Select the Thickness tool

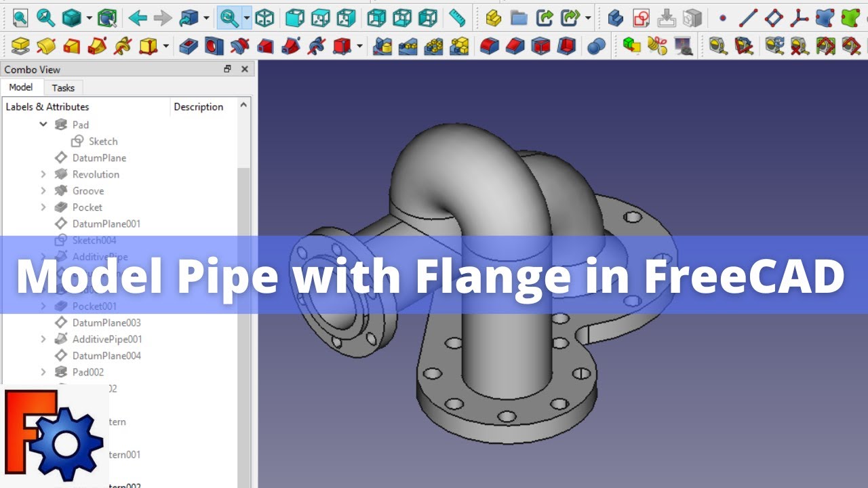pyautogui.click(x=567, y=46)
